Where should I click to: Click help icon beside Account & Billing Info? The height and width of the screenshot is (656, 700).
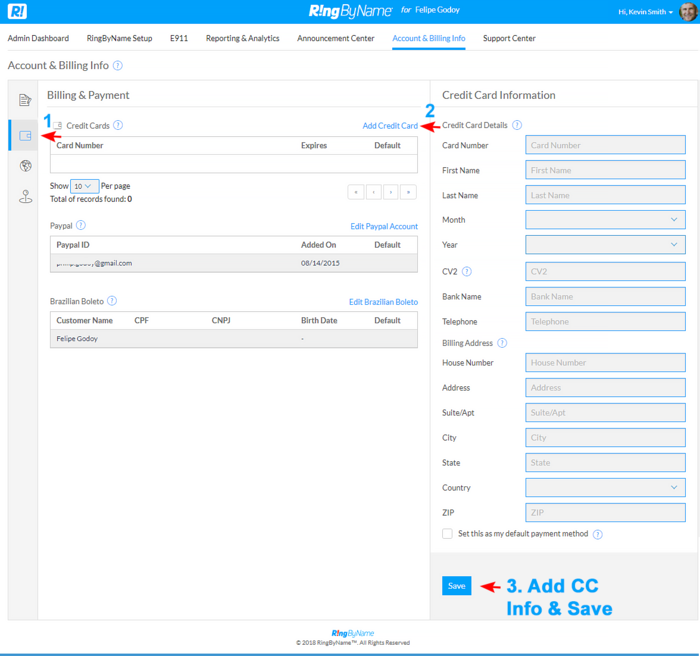(117, 66)
